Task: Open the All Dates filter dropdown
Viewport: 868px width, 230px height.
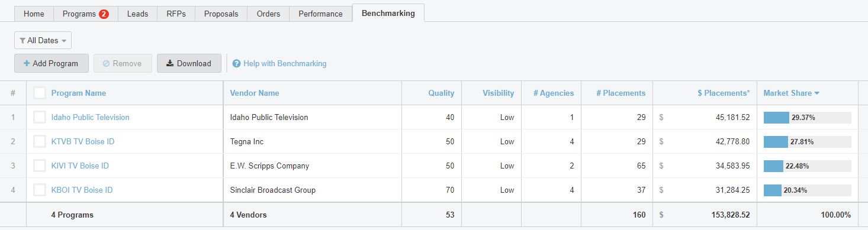Action: 43,40
